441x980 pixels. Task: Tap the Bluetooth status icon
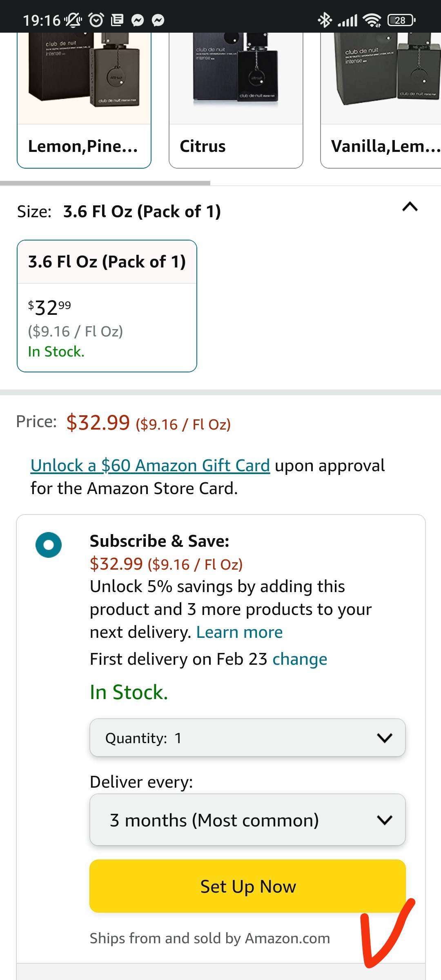click(x=325, y=20)
